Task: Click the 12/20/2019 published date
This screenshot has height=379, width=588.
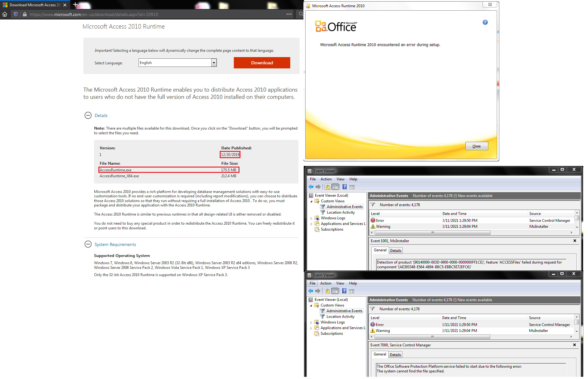Action: (230, 154)
